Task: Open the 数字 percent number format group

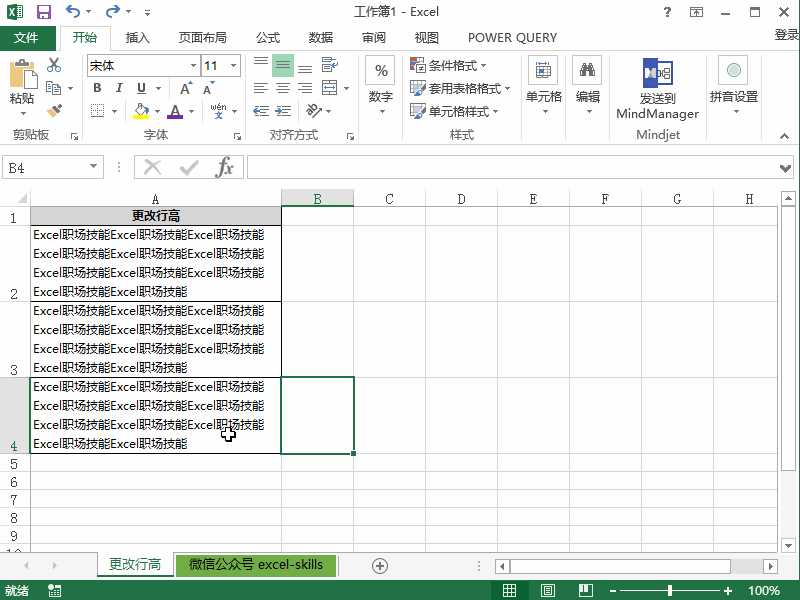Action: coord(381,86)
